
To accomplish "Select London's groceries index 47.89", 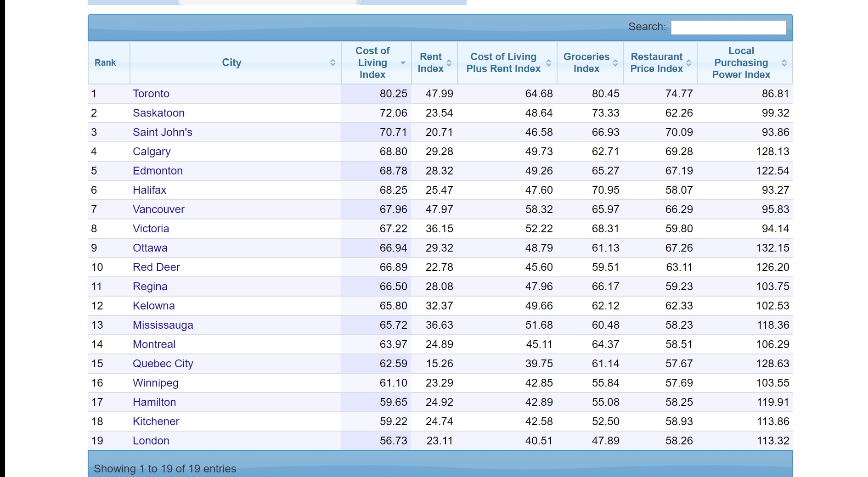I will pos(606,441).
